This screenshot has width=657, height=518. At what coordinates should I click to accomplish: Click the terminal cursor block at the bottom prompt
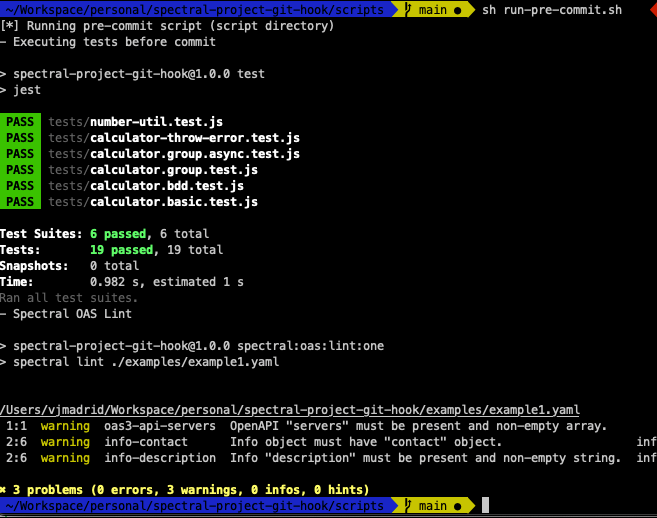tap(485, 505)
